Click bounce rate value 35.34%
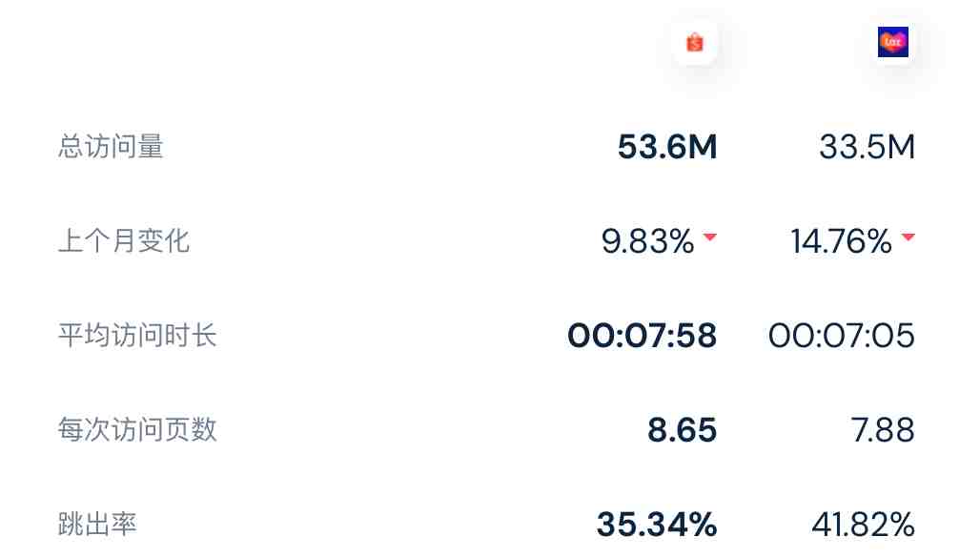 tap(656, 525)
